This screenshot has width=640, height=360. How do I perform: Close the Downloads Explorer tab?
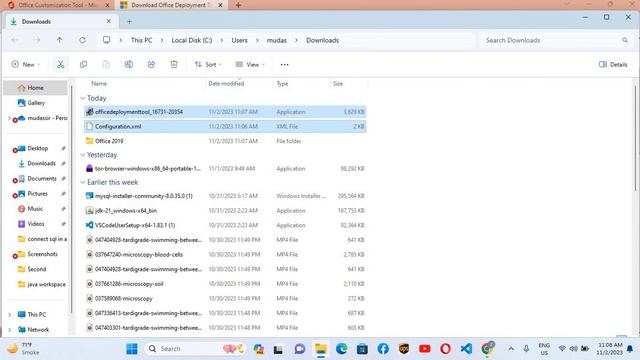109,21
